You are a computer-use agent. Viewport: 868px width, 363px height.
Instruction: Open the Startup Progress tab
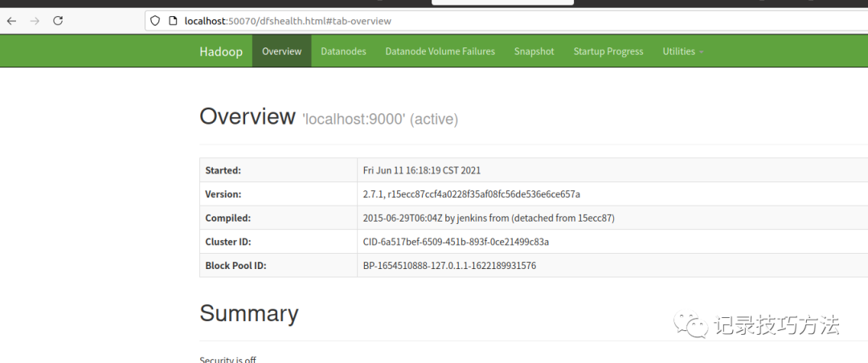coord(608,51)
